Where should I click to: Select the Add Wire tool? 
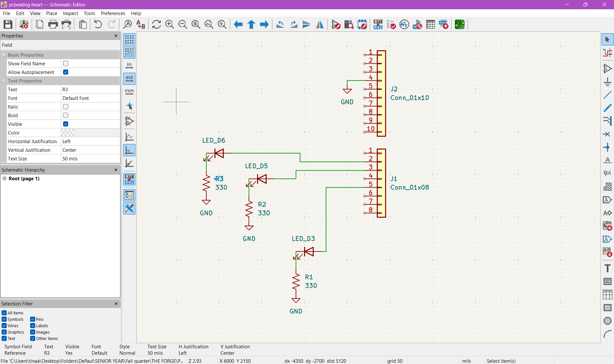607,95
